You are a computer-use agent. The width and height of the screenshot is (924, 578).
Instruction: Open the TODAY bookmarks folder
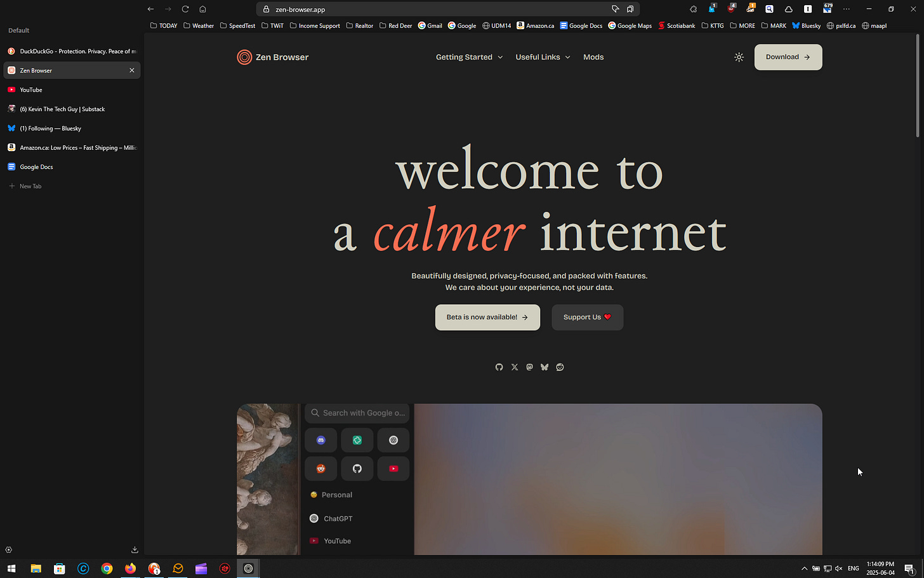[164, 26]
